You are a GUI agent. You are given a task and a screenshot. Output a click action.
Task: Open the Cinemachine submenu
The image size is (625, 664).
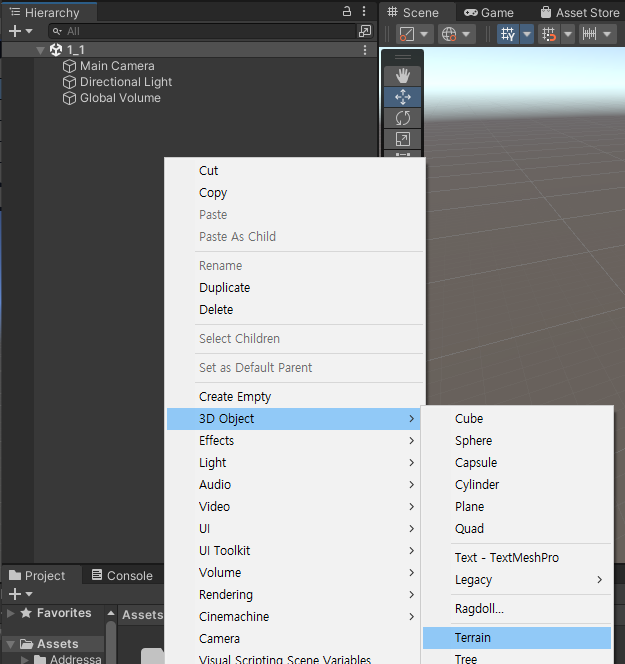pyautogui.click(x=293, y=617)
